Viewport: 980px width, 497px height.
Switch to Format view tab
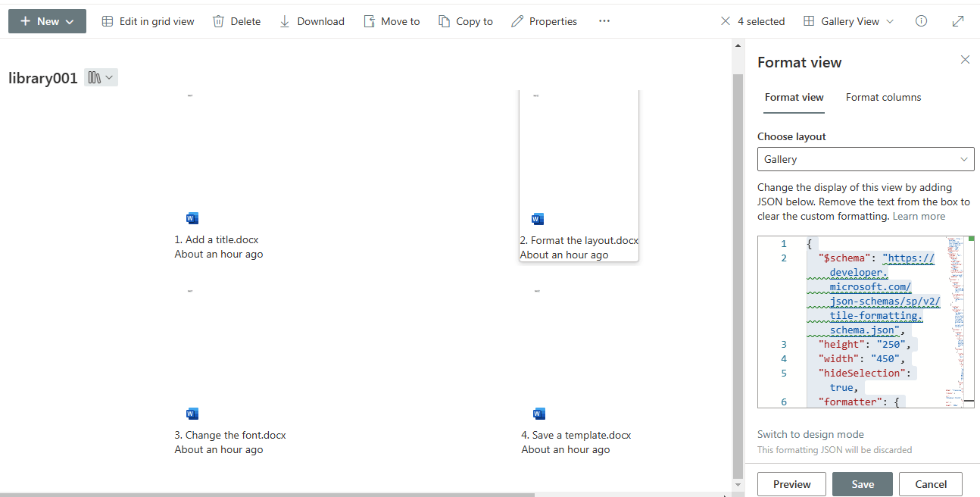coord(794,97)
